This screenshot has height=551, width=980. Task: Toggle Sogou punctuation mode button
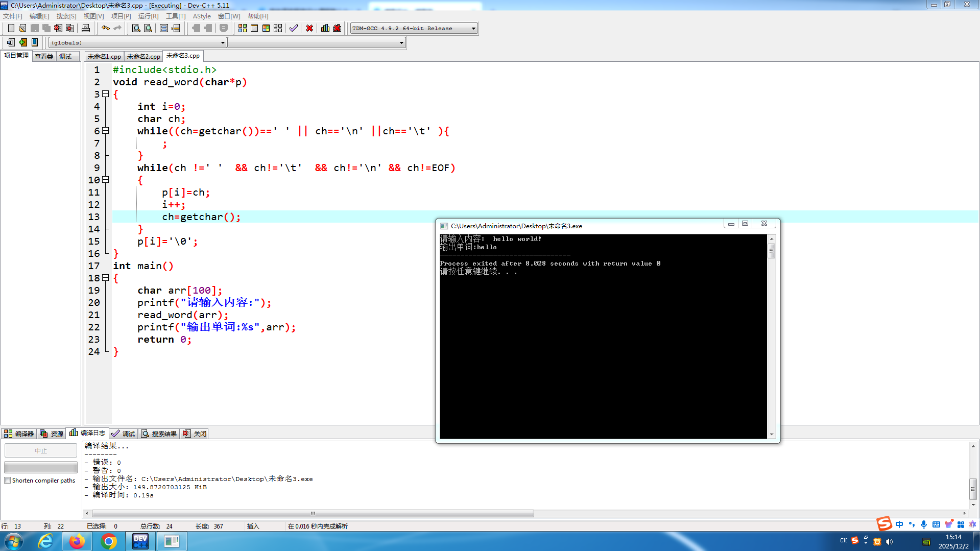coord(912,524)
